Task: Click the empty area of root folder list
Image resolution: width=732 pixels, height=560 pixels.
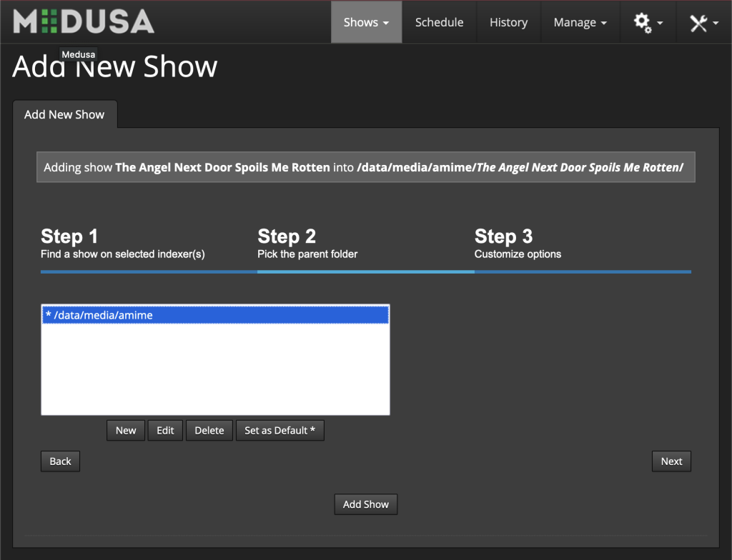Action: [x=215, y=369]
